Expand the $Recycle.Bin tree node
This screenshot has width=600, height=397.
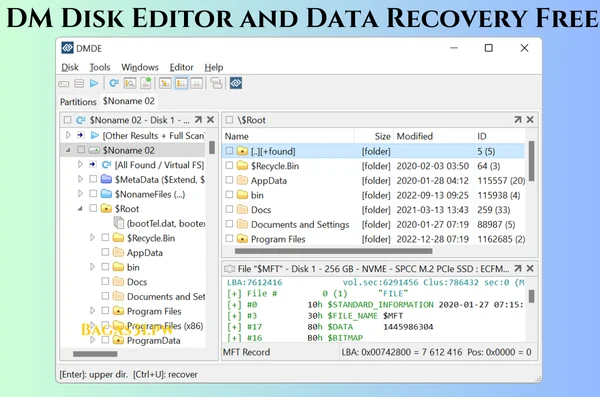pyautogui.click(x=93, y=237)
